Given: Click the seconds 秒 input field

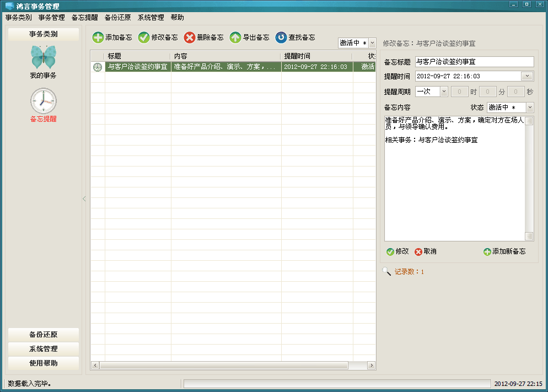Looking at the screenshot, I should pos(516,92).
